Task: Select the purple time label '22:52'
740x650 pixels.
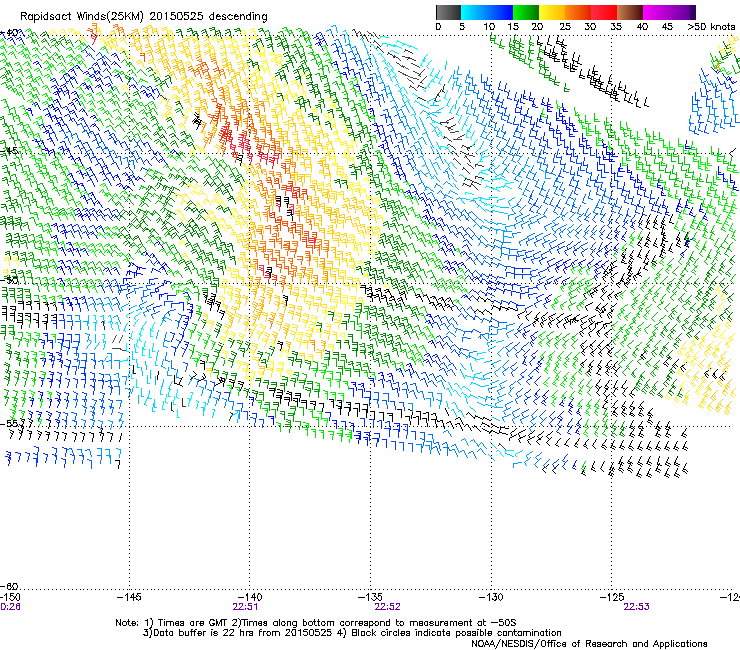Action: [x=387, y=607]
